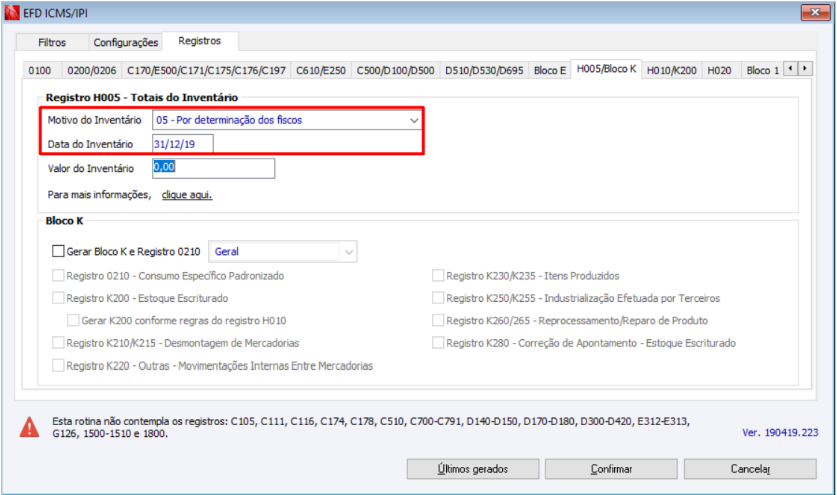The image size is (837, 495).
Task: Open the D510/D530/D695 tab
Action: (x=484, y=70)
